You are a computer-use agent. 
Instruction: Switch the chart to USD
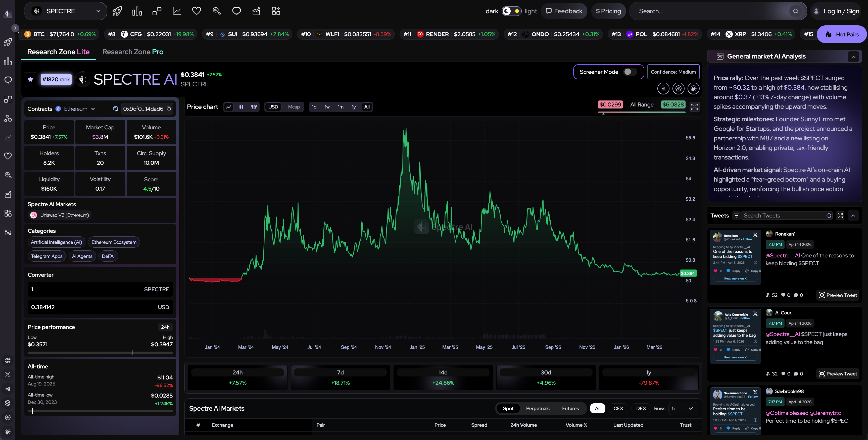tap(273, 107)
